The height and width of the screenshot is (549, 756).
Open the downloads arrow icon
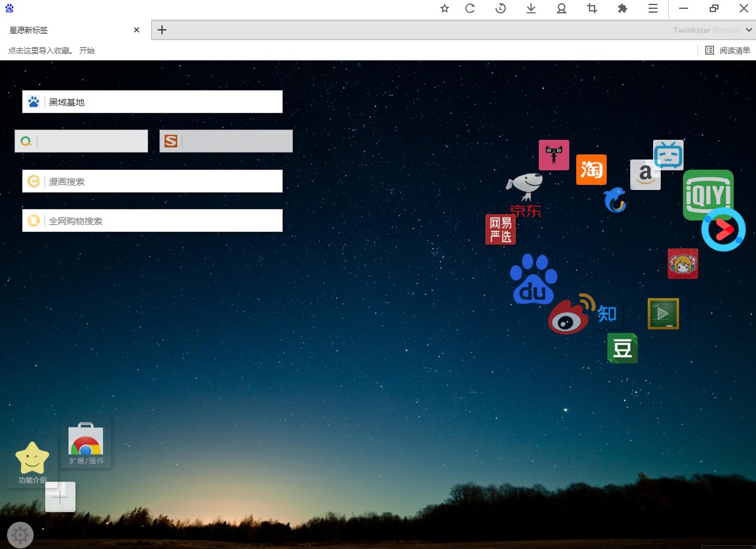pos(531,8)
